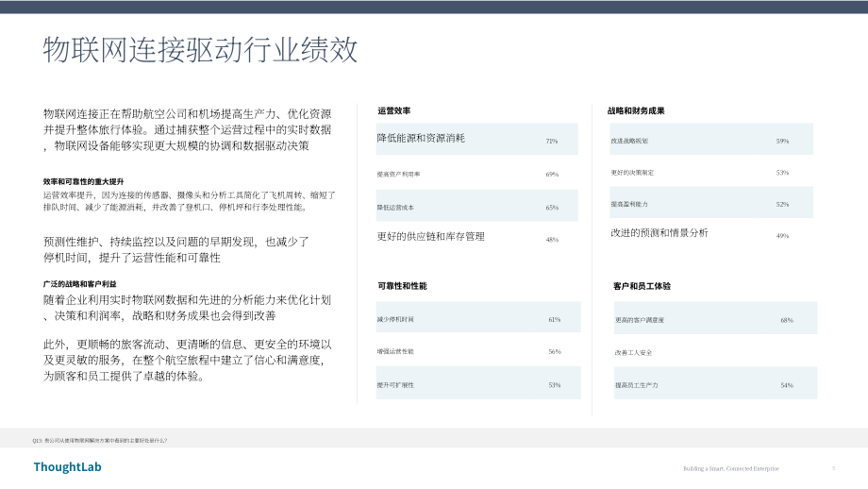Click the section header 可靠性和性能
Image resolution: width=868 pixels, height=489 pixels.
tap(403, 286)
